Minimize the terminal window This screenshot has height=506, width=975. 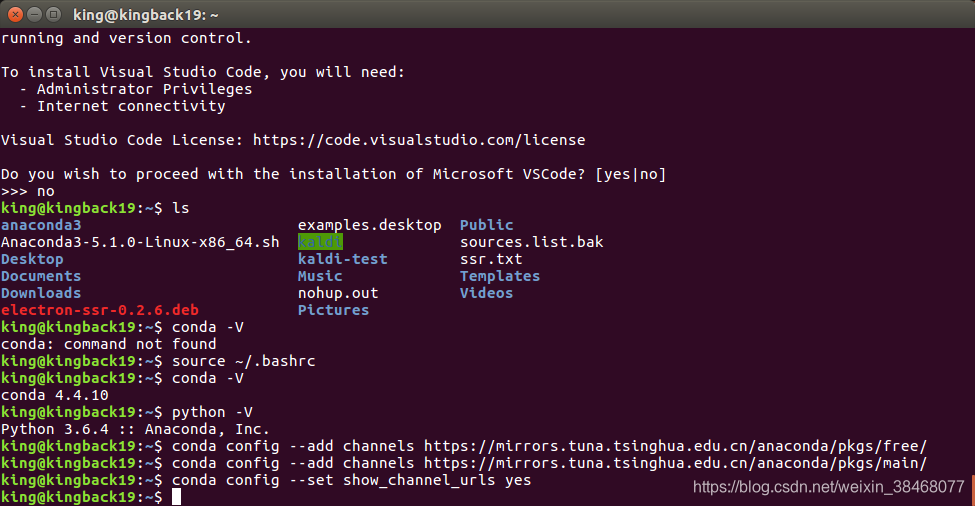pos(35,14)
